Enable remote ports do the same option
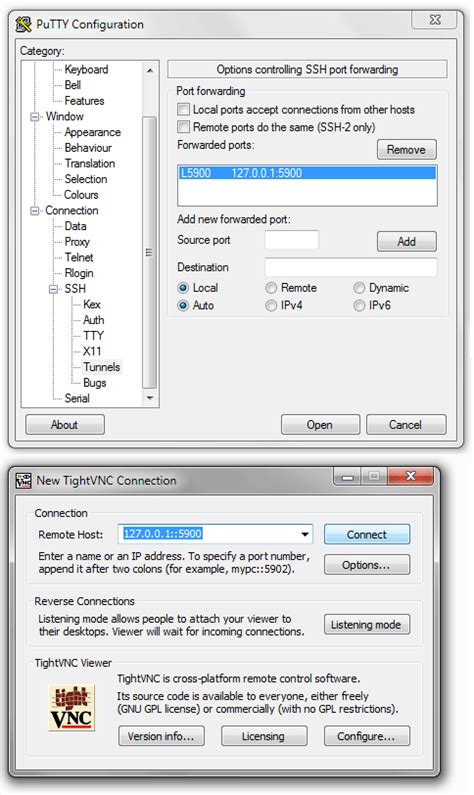The image size is (474, 795). point(183,127)
